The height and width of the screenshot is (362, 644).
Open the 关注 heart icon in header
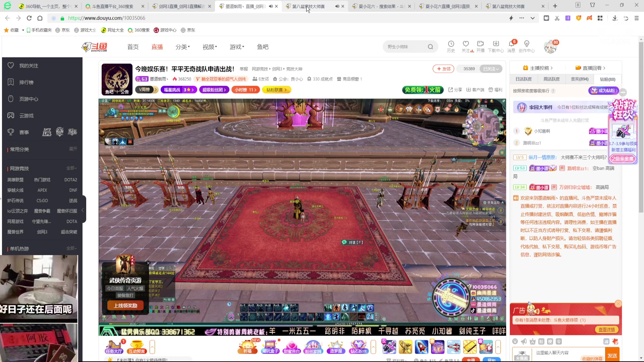(x=466, y=46)
